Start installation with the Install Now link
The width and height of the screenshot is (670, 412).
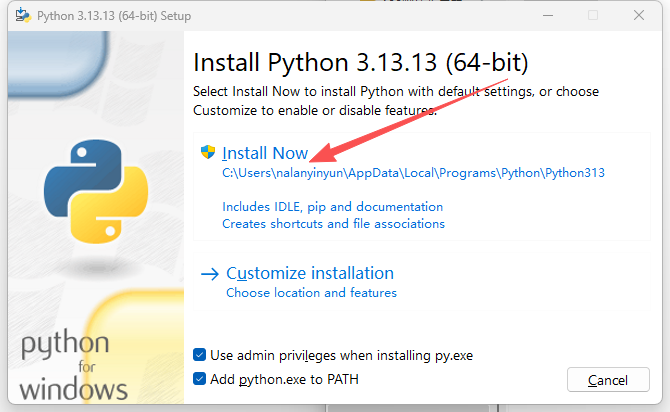pos(265,153)
